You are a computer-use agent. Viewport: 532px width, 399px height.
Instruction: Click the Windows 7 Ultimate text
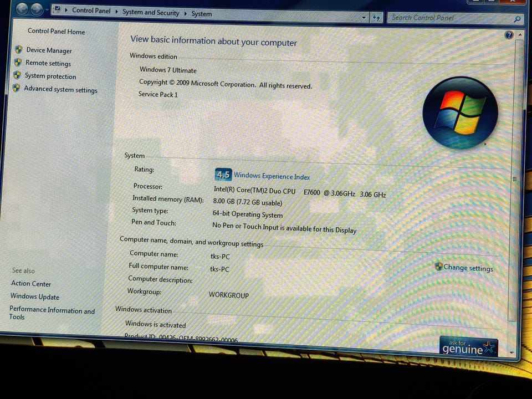[168, 70]
